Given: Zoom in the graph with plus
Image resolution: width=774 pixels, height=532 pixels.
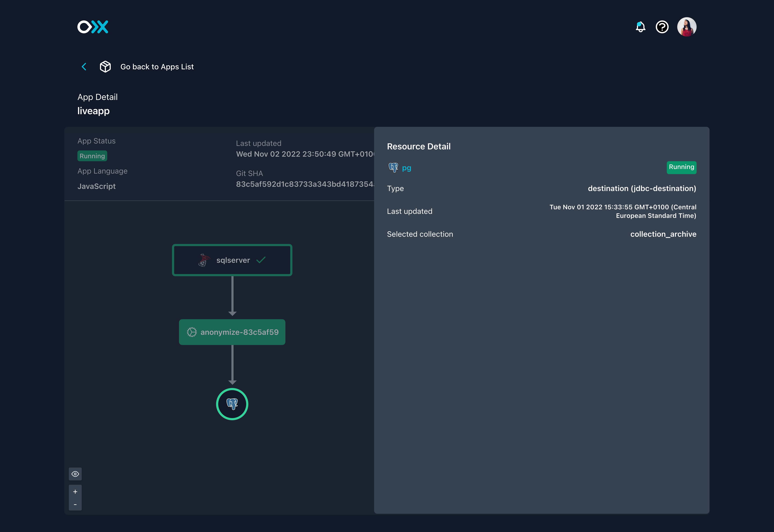Looking at the screenshot, I should tap(75, 492).
